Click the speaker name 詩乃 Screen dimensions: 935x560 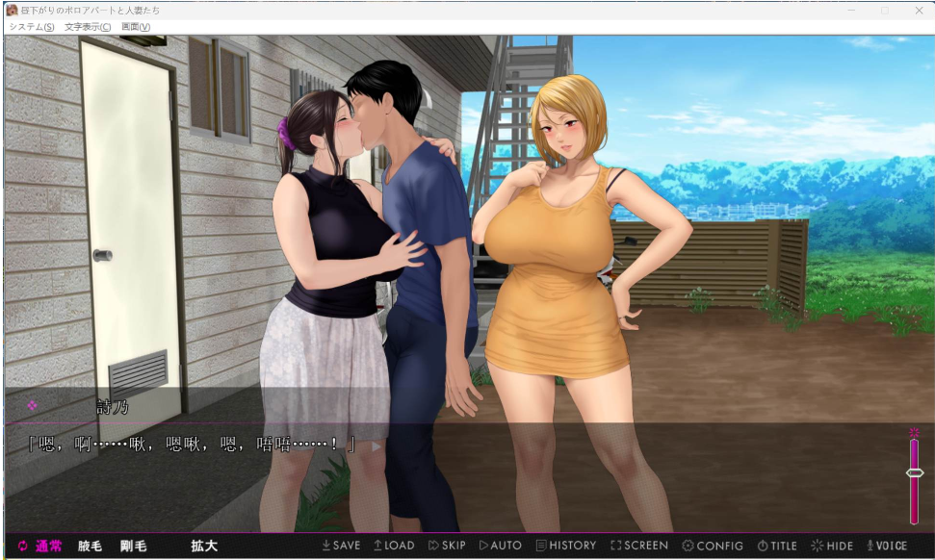point(113,406)
